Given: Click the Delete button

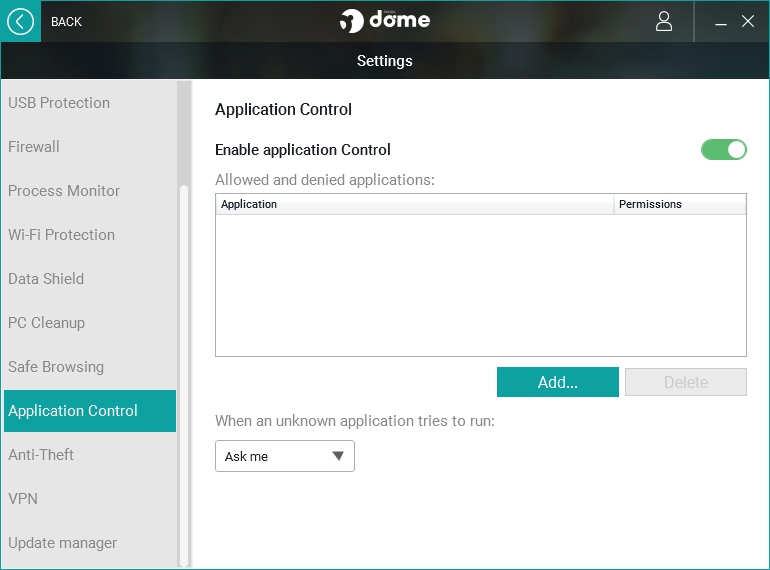Looking at the screenshot, I should point(686,382).
